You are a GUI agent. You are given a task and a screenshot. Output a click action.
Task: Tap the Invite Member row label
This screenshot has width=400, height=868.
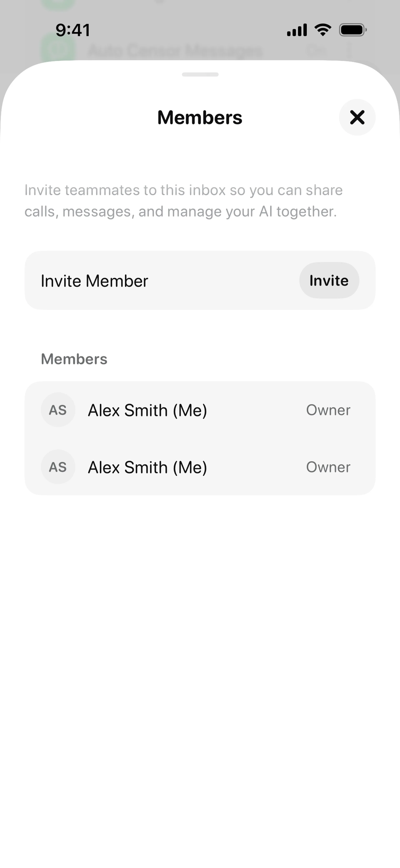94,281
